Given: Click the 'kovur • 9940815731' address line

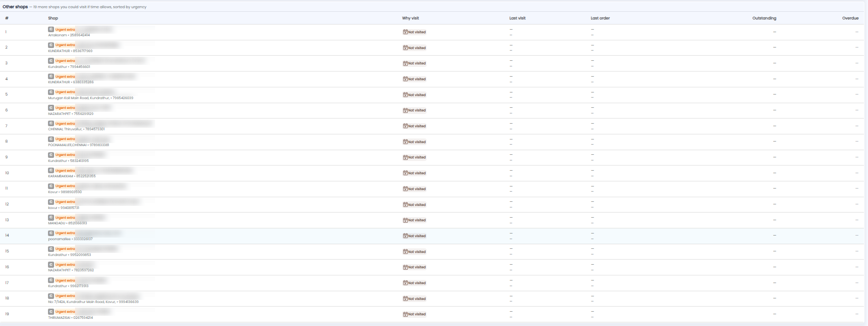Looking at the screenshot, I should click(64, 208).
